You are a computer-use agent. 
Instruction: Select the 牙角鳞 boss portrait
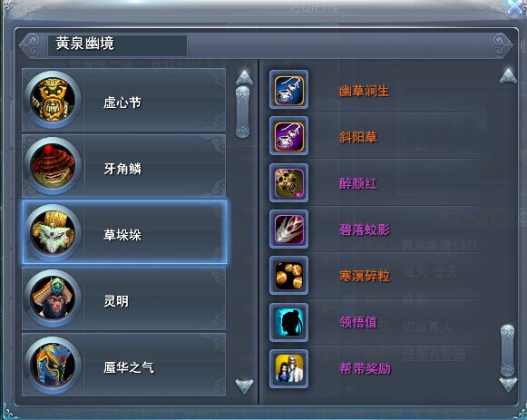point(53,166)
